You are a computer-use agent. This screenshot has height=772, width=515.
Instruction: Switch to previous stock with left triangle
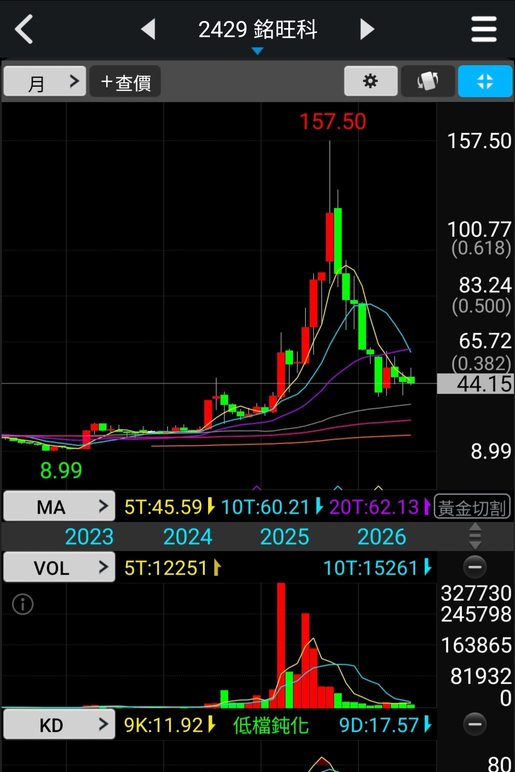point(148,29)
